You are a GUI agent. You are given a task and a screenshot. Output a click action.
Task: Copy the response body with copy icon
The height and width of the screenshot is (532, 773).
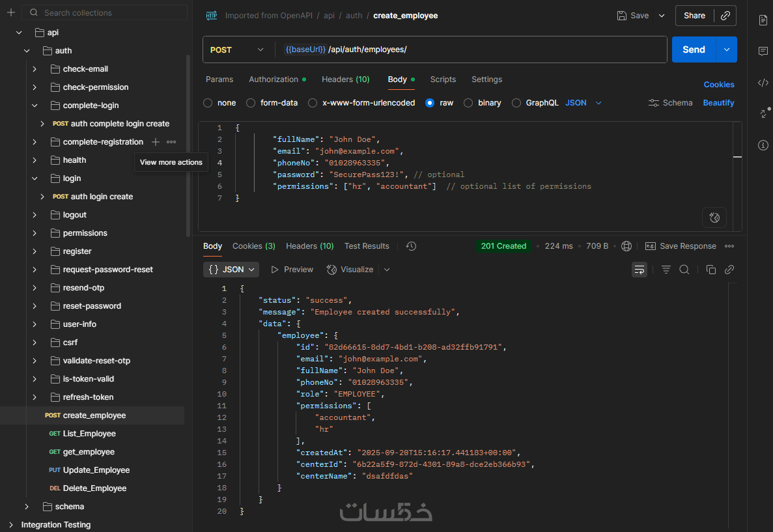coord(711,270)
